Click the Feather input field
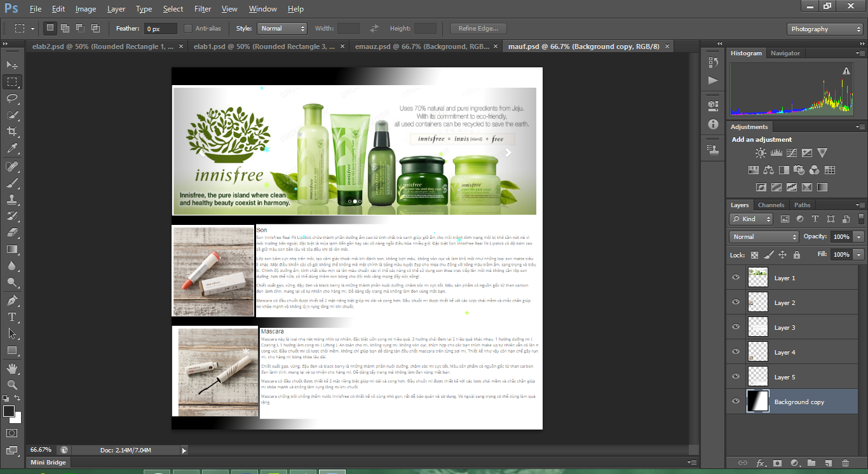Viewport: 868px width, 474px height. pos(161,29)
